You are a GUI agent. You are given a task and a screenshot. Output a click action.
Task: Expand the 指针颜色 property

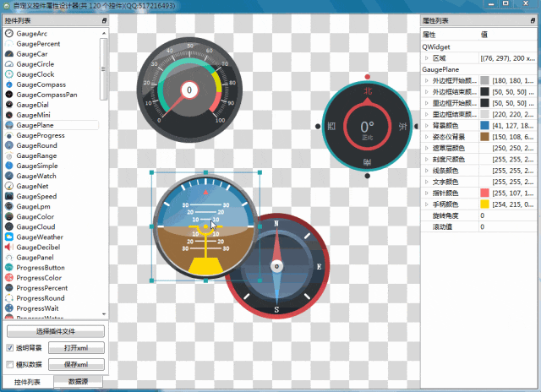(x=427, y=193)
